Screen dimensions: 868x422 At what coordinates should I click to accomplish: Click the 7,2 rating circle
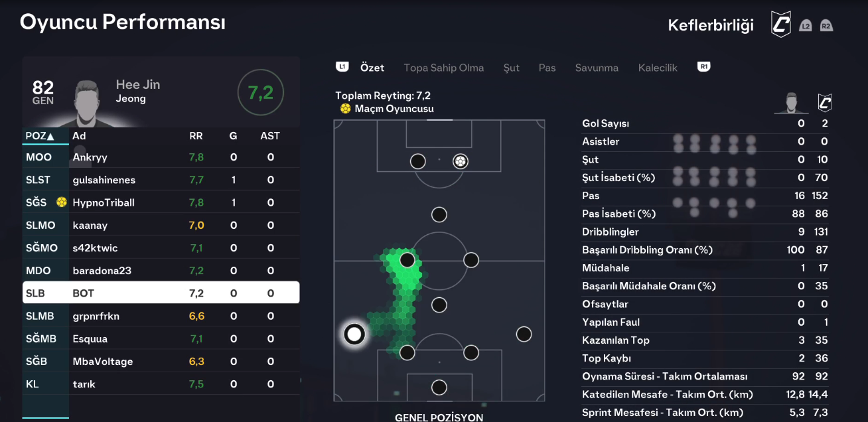pos(261,92)
